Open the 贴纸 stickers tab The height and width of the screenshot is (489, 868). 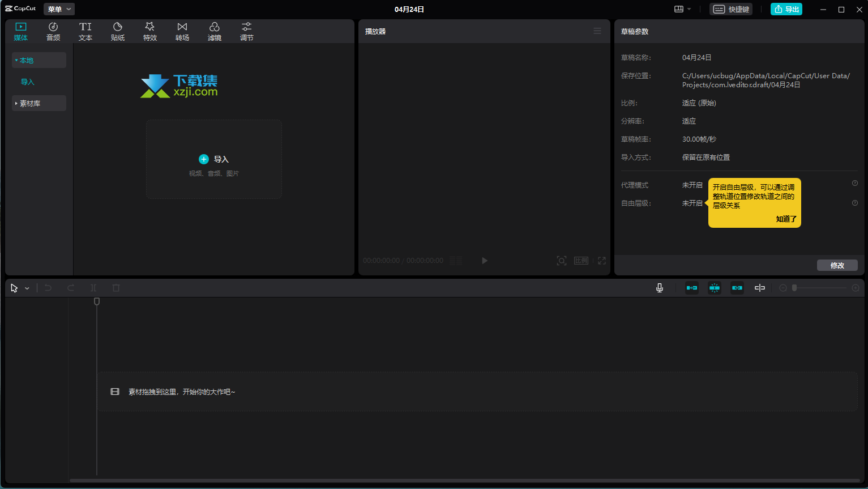[118, 32]
